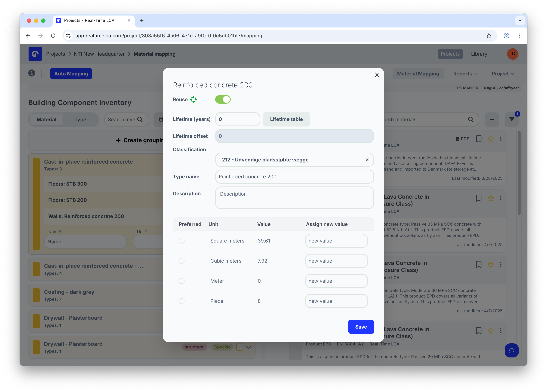Select the Material Mapping tab
The height and width of the screenshot is (392, 547).
pos(418,73)
